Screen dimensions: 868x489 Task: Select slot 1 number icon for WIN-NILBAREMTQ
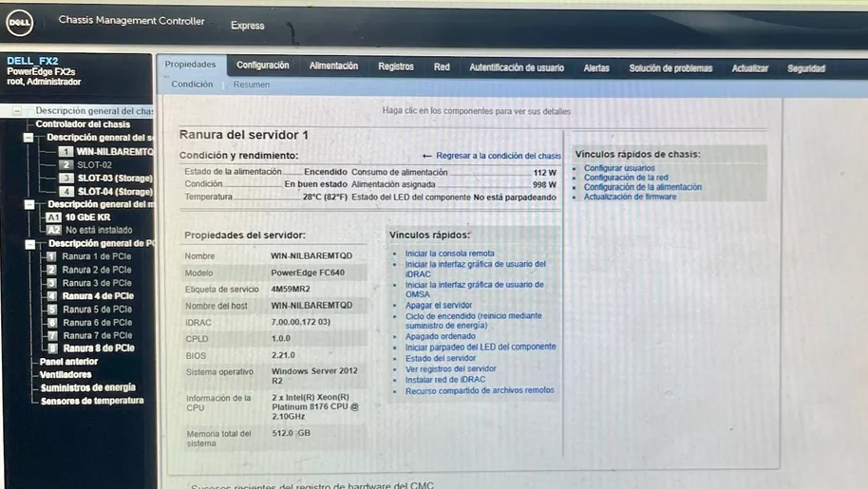coord(66,152)
